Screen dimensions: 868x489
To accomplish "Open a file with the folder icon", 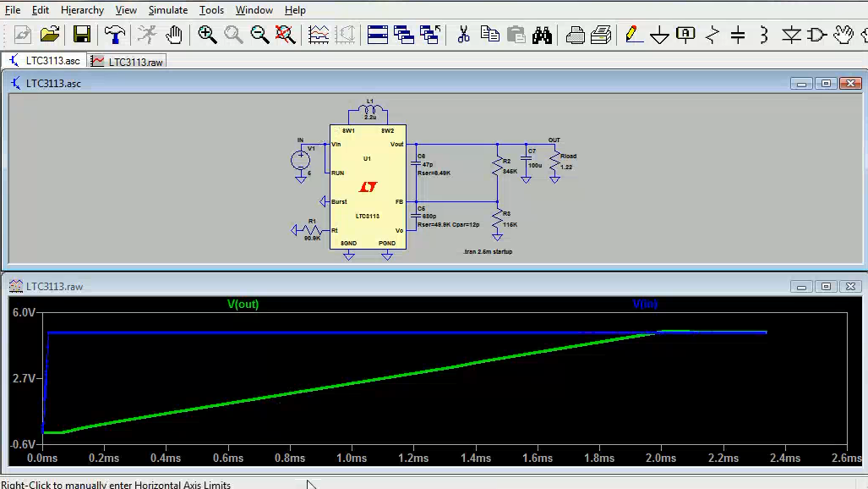I will pos(50,35).
